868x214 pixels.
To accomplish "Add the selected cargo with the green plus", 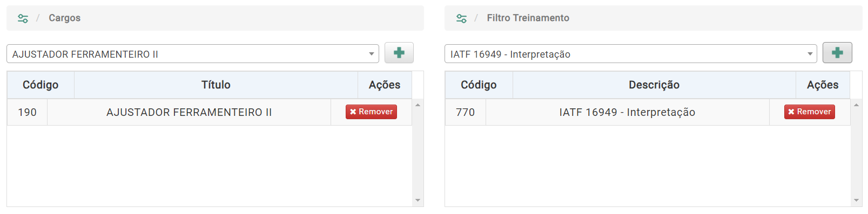I will point(399,53).
